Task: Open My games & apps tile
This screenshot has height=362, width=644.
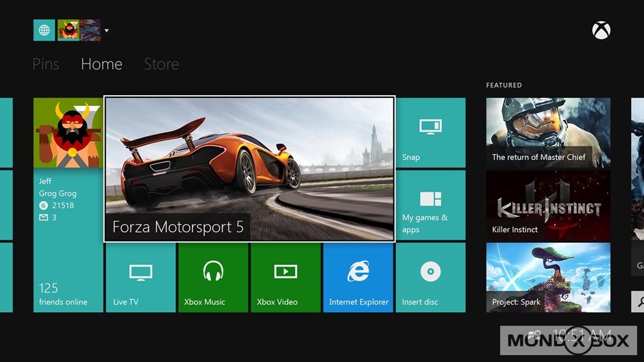Action: pyautogui.click(x=430, y=205)
